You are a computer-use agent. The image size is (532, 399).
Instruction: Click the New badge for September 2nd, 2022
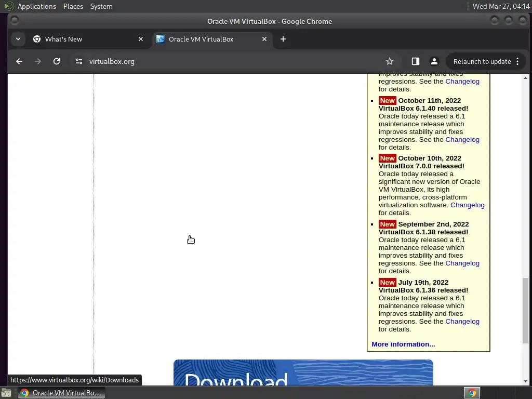click(x=387, y=224)
